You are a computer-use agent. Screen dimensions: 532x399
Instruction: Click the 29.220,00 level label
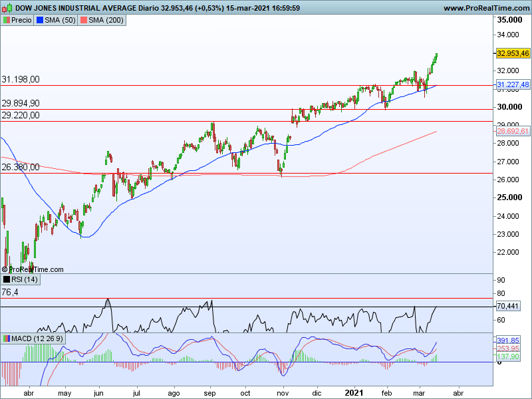point(21,115)
